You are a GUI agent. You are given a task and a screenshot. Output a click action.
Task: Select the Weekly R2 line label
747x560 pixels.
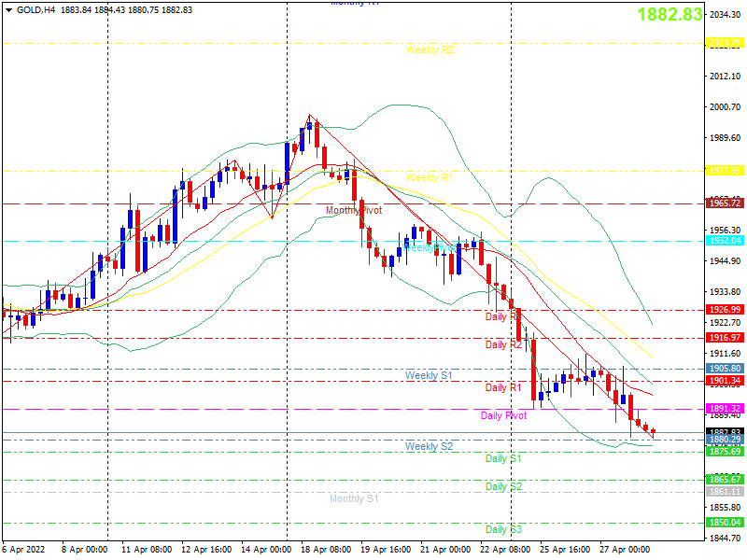coord(430,50)
